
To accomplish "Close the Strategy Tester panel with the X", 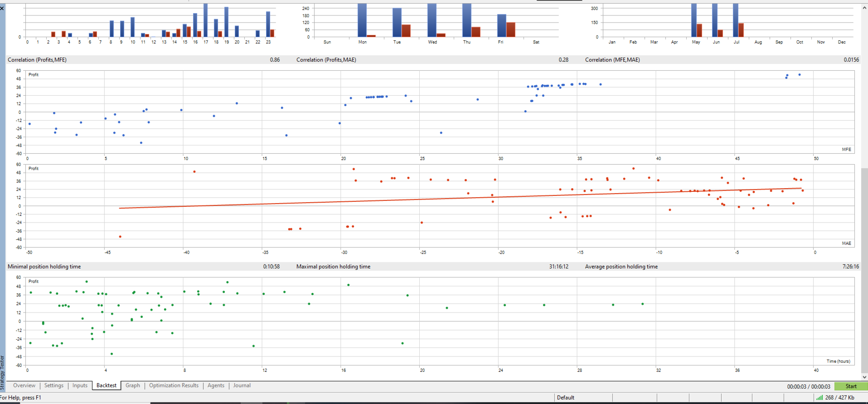I will 2,8.
